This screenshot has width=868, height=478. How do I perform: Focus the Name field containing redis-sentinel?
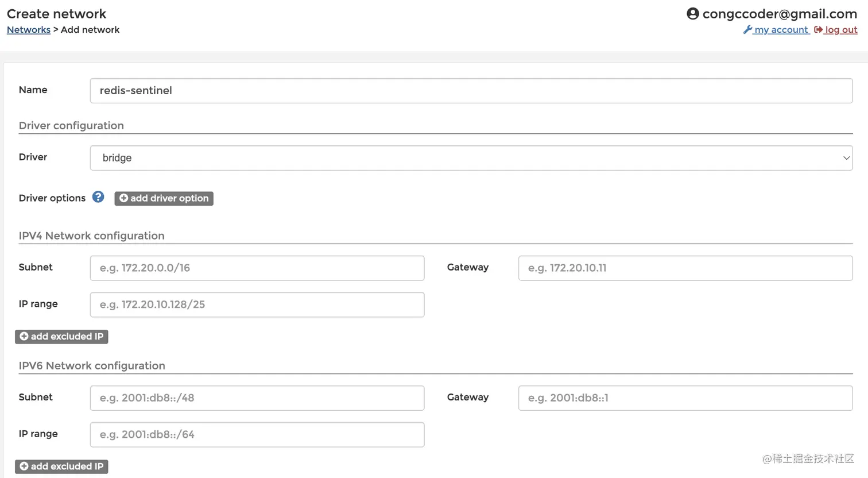coord(471,91)
